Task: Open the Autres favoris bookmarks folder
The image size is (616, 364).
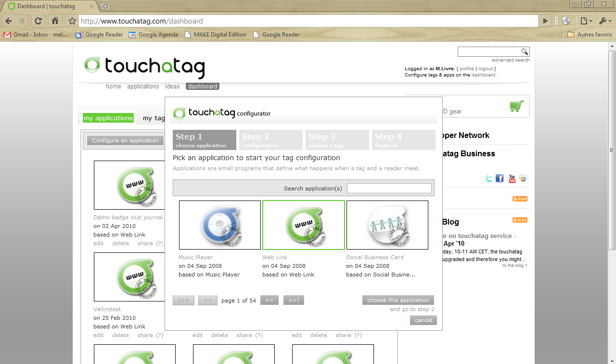Action: point(590,35)
